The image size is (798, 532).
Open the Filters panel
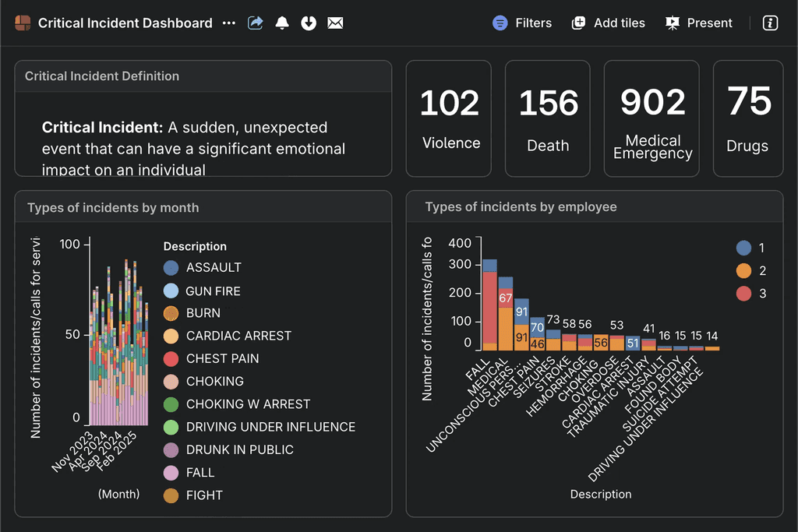tap(522, 23)
